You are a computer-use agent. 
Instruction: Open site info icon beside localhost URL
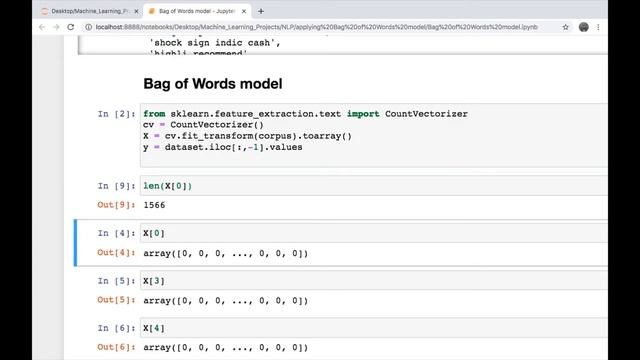88,27
